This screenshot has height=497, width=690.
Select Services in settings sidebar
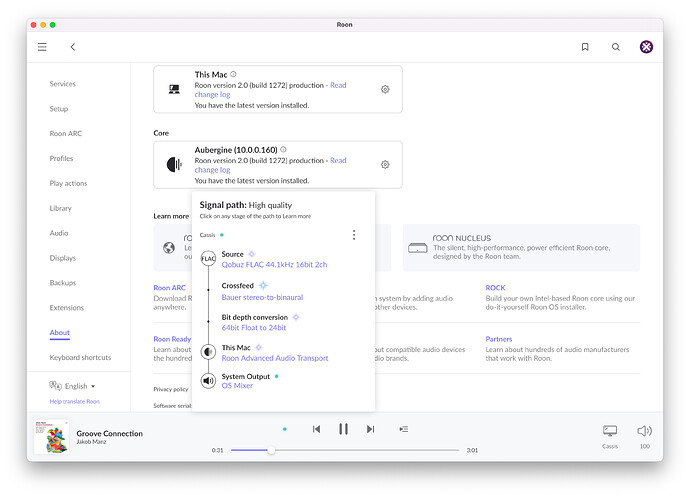click(62, 84)
